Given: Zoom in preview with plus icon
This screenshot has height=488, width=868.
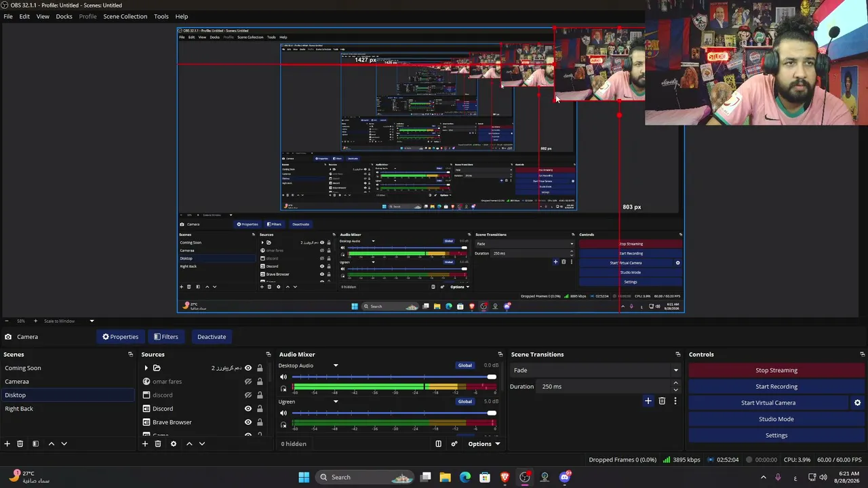Looking at the screenshot, I should point(35,321).
